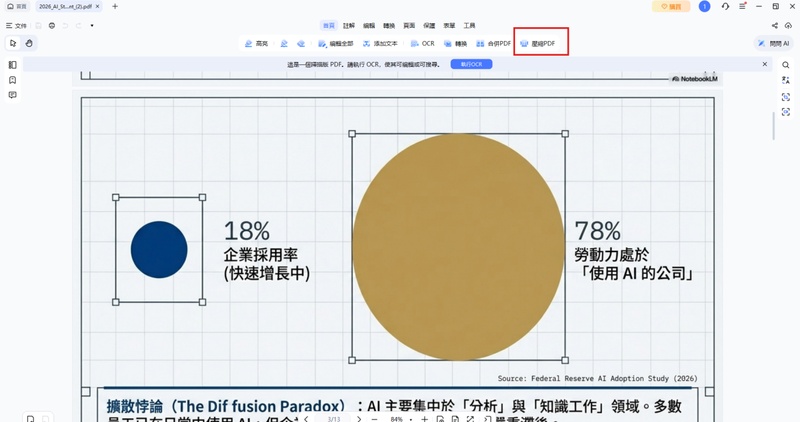The image size is (800, 422).
Task: Click the undo arrow
Action: tap(65, 26)
